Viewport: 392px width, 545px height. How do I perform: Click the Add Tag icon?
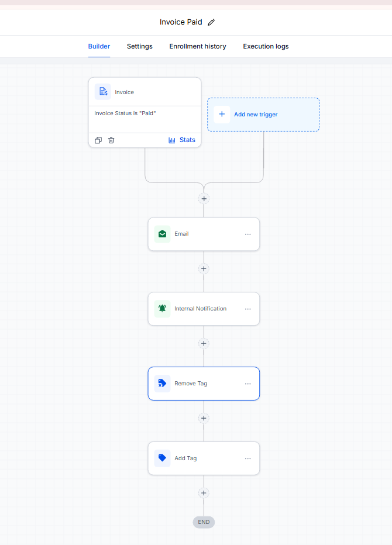tap(162, 458)
